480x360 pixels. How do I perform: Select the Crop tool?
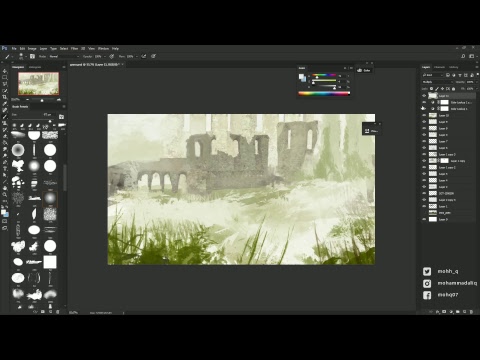point(5,97)
